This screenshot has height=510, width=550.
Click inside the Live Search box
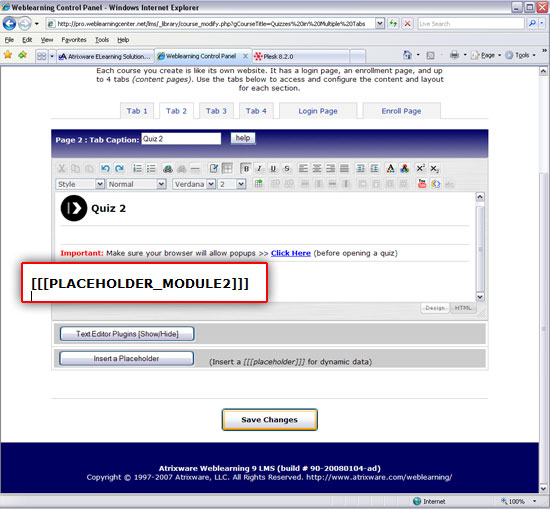click(471, 24)
